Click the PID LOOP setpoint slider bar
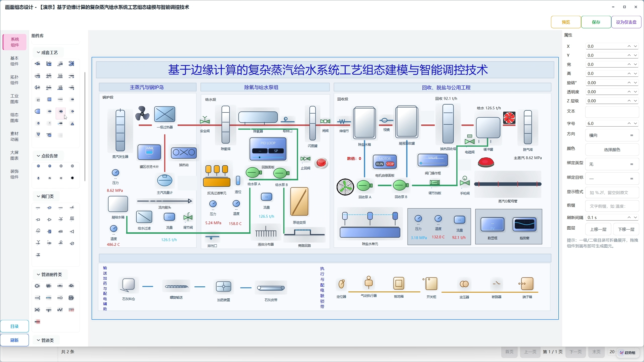644x362 pixels. click(x=268, y=157)
